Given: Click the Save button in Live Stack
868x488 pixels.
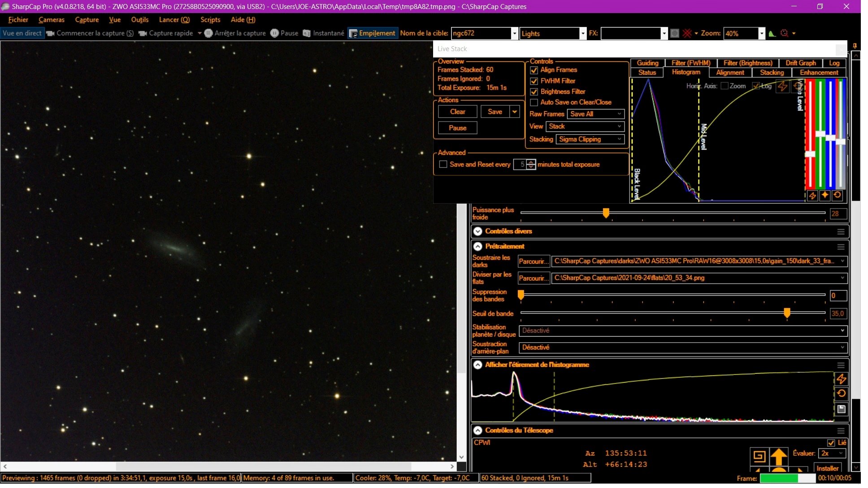Looking at the screenshot, I should [x=495, y=112].
